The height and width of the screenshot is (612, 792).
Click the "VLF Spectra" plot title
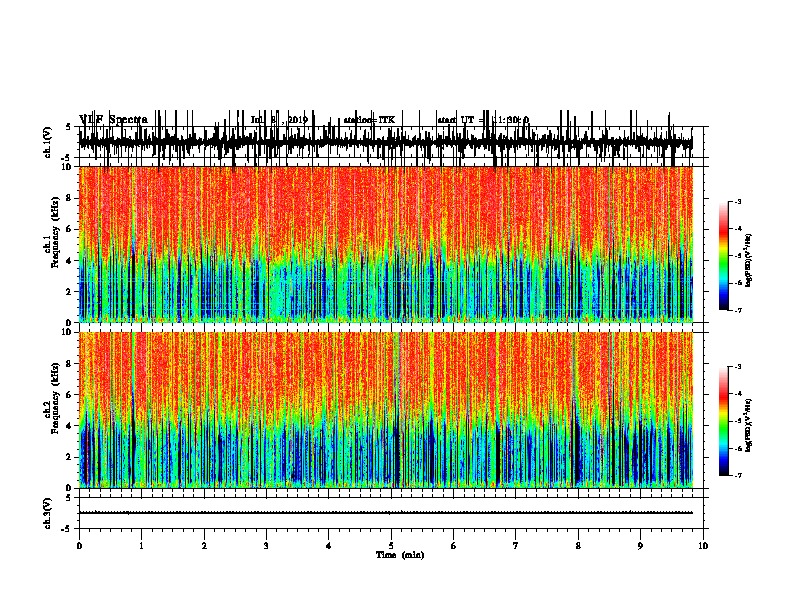pos(113,120)
